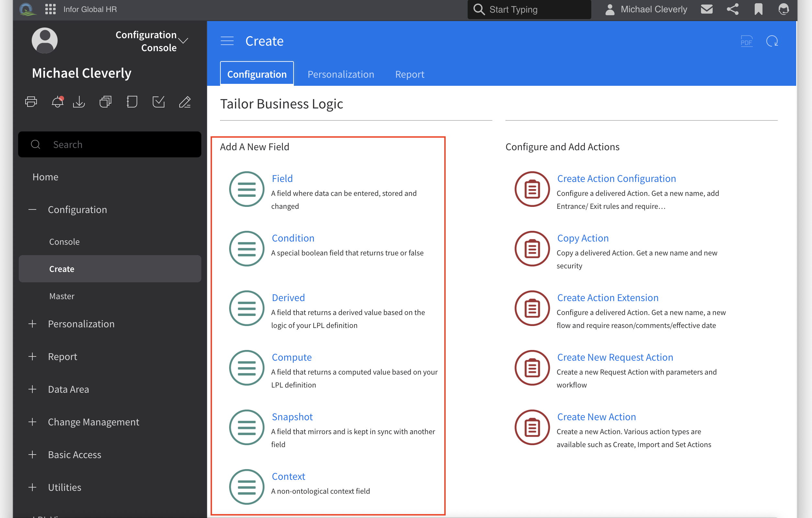Open the Derived link
Viewport: 812px width, 518px height.
pos(288,298)
